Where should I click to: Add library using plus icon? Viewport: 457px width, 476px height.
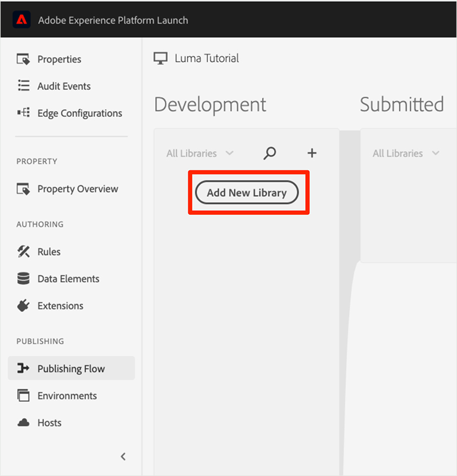tap(312, 153)
